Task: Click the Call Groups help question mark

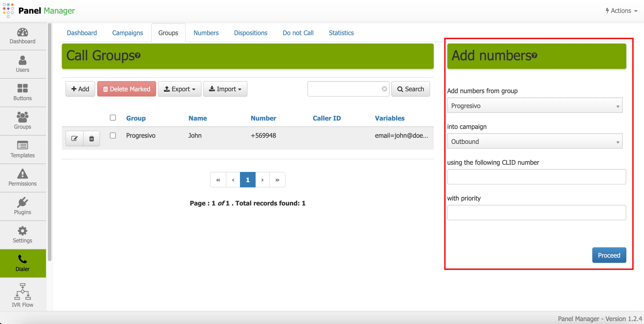Action: coord(138,56)
